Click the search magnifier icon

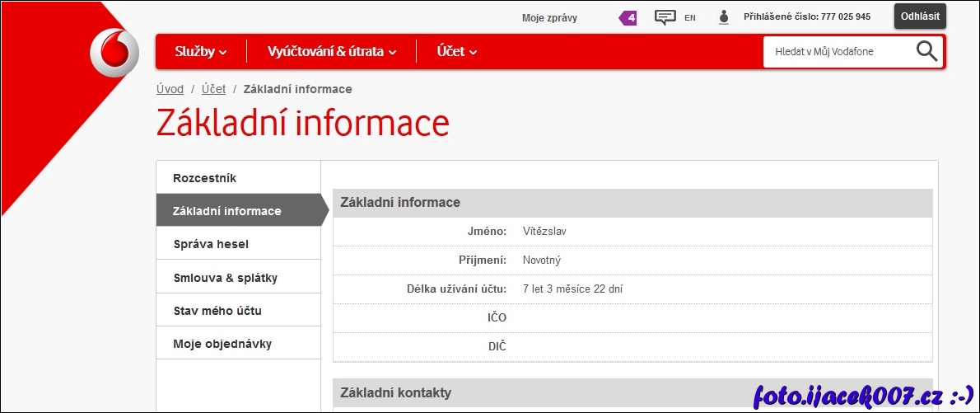pyautogui.click(x=926, y=51)
